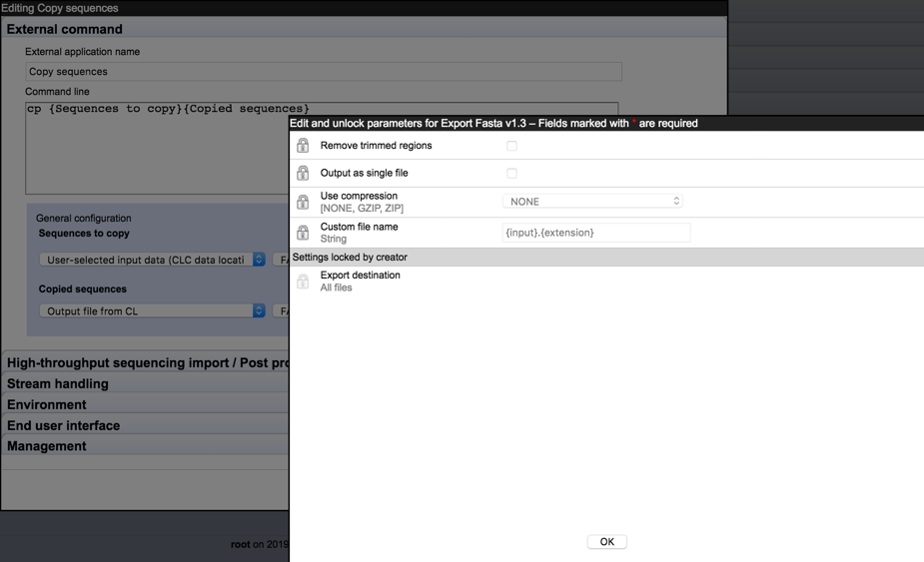Check the Output as single file box
The image size is (924, 562).
click(511, 174)
